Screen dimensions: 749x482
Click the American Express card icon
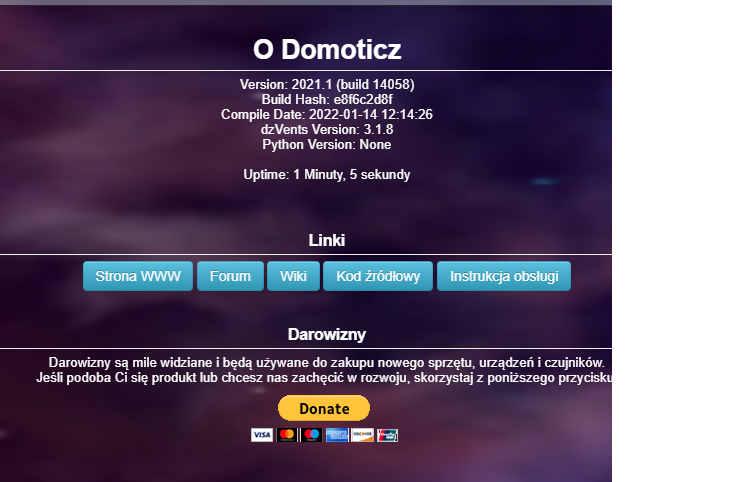(x=337, y=435)
